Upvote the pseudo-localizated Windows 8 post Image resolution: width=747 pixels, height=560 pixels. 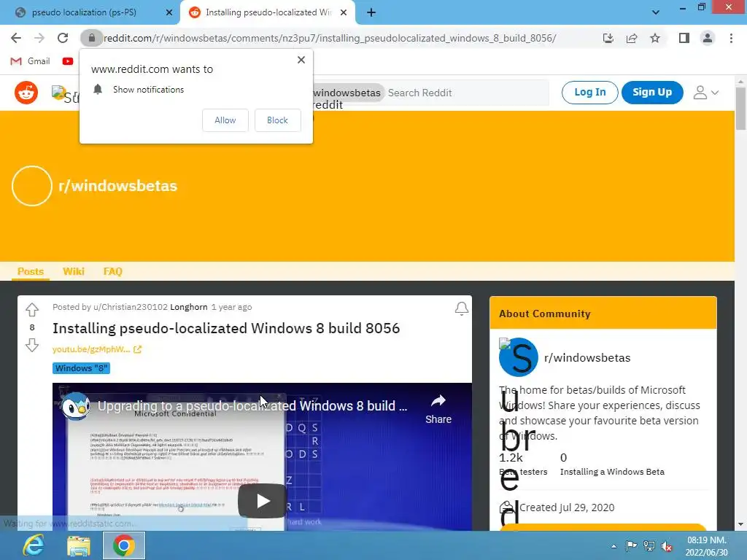(32, 310)
